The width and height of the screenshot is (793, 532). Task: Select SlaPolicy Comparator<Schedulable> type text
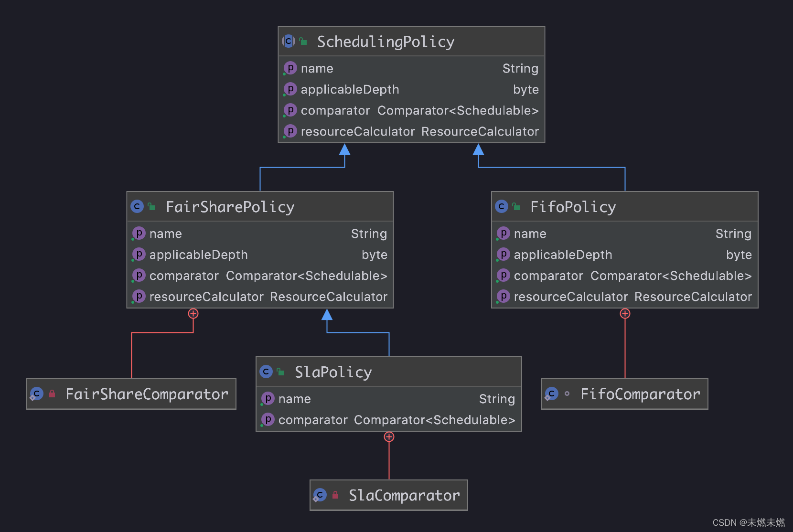(435, 420)
